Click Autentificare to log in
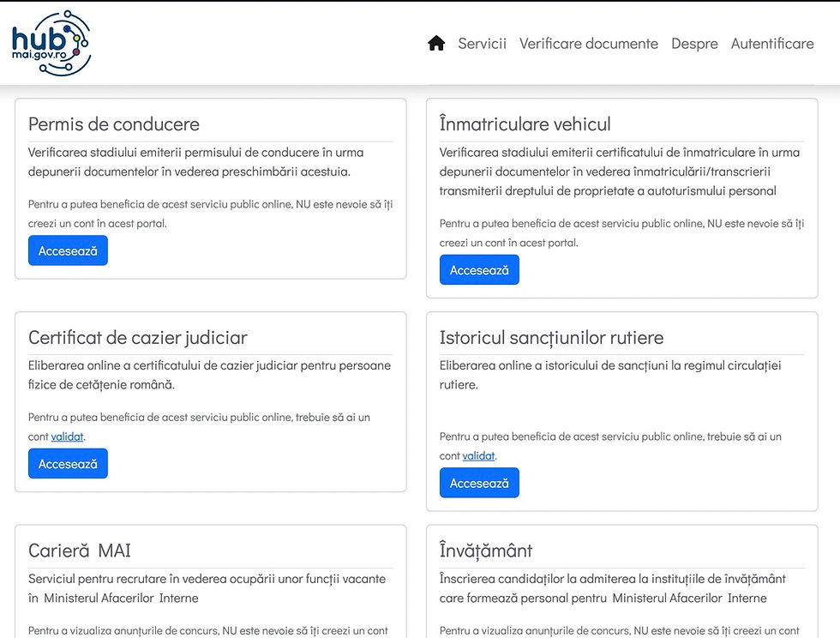This screenshot has width=840, height=638. 772,44
